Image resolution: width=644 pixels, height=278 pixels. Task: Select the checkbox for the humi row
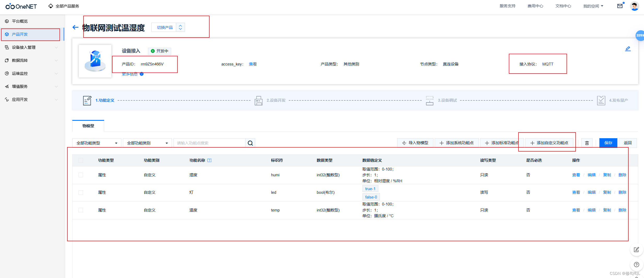click(x=81, y=175)
